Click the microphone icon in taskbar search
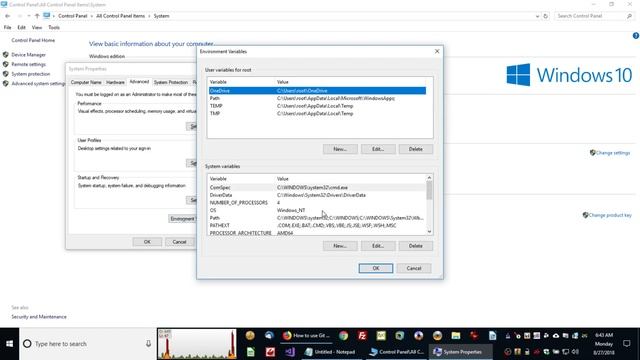Viewport: 640px width, 360px height. pyautogui.click(x=149, y=344)
